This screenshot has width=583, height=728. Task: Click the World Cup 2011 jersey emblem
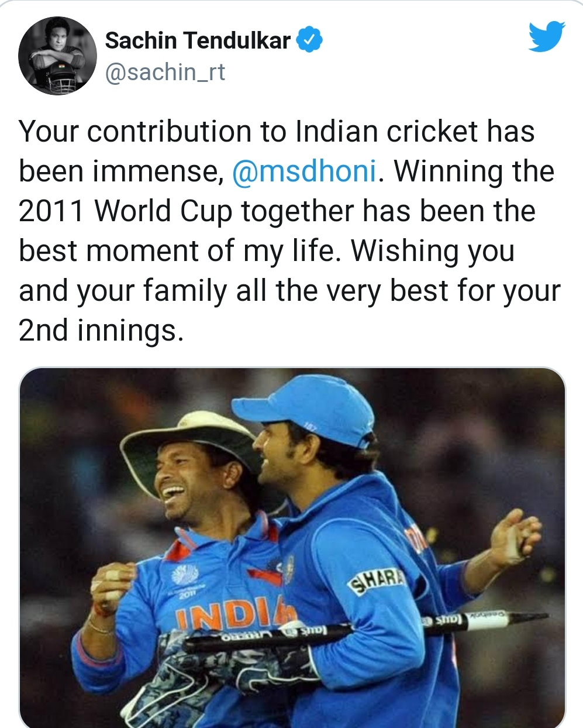[185, 580]
